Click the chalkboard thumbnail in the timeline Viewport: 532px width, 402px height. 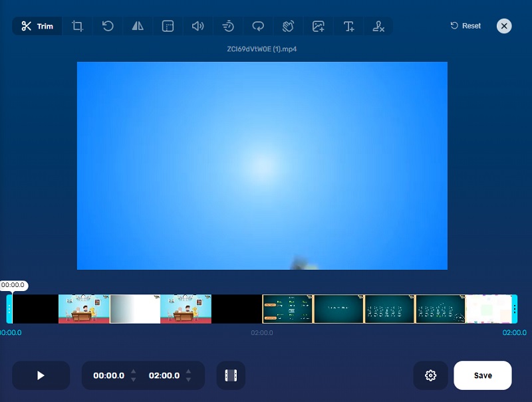[339, 309]
